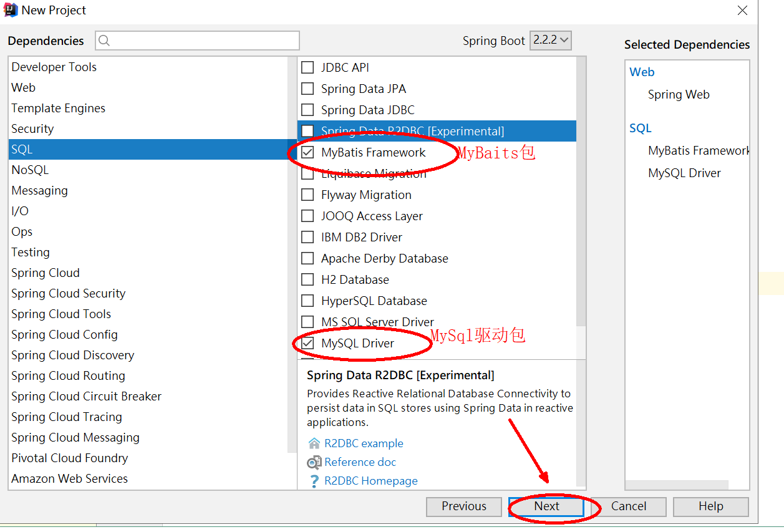Select the Ops category
Image resolution: width=784 pixels, height=532 pixels.
tap(148, 231)
